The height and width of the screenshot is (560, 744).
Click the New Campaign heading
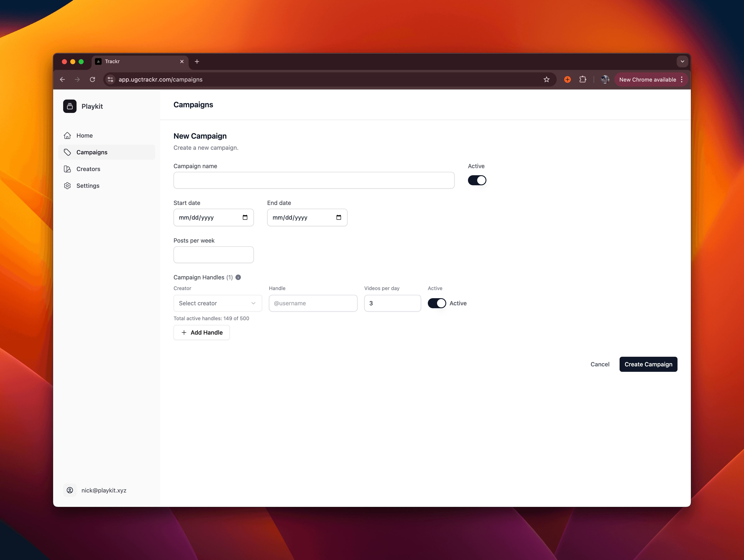tap(200, 136)
